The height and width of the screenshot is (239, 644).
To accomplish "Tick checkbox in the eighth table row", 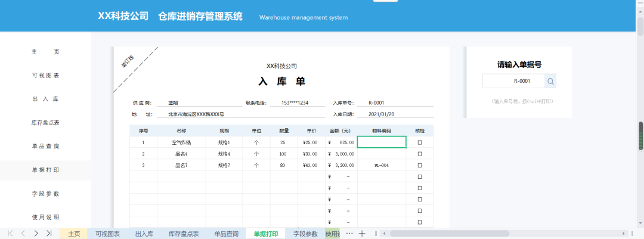I will pyautogui.click(x=419, y=222).
